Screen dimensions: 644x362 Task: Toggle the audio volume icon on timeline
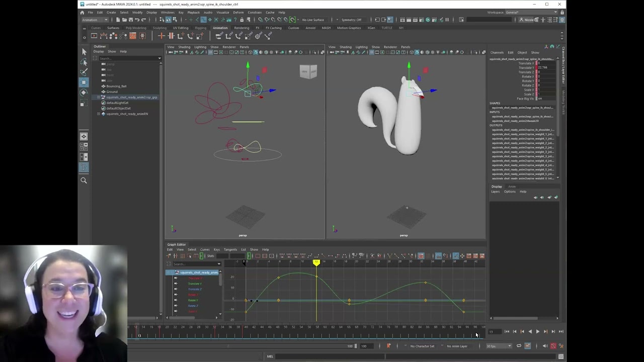545,346
